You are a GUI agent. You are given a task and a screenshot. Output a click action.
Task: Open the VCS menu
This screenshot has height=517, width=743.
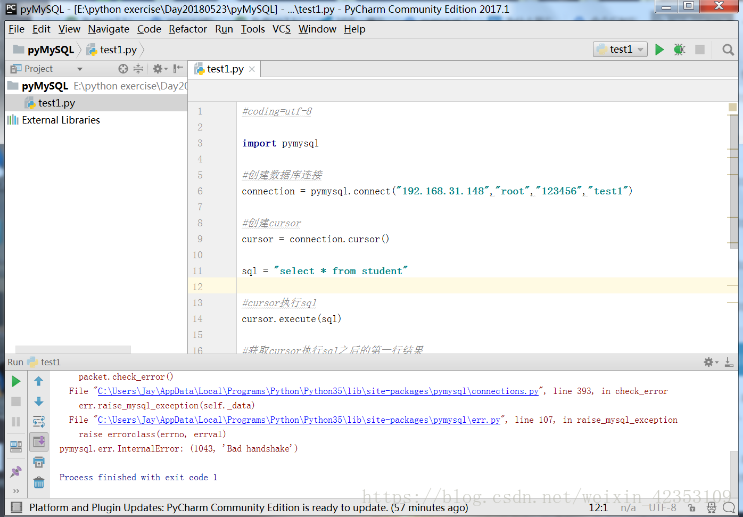pyautogui.click(x=281, y=29)
